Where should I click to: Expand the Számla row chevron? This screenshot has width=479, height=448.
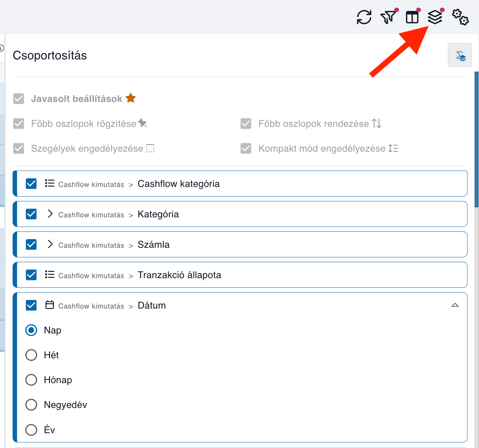(x=50, y=244)
